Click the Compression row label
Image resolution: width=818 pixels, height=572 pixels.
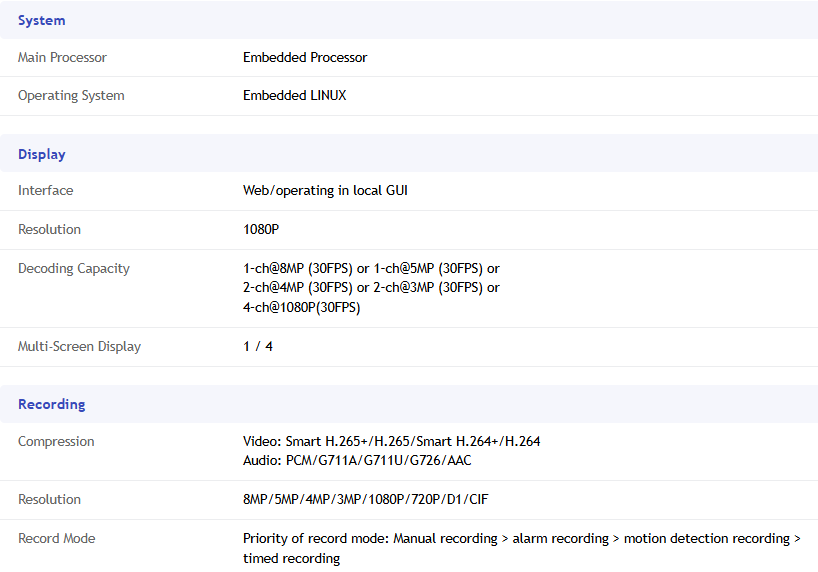tap(56, 442)
